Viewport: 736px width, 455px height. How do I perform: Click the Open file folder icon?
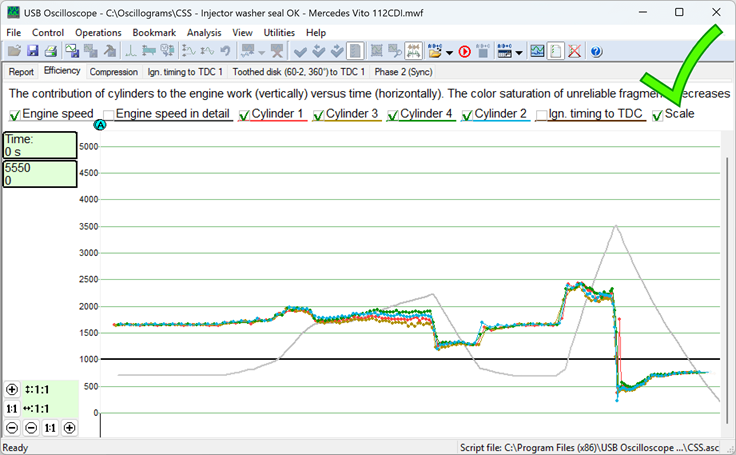(x=13, y=51)
